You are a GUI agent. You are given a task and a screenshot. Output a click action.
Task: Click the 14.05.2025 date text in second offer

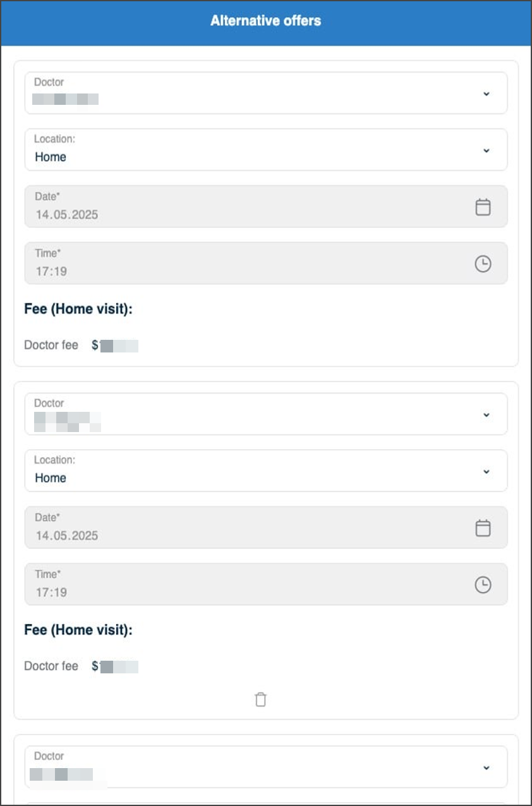[x=67, y=536]
